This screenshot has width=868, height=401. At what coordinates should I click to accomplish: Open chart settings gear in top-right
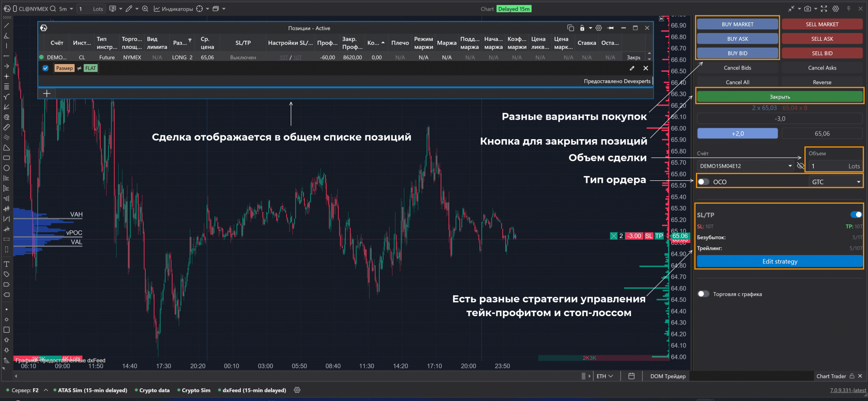click(x=835, y=9)
